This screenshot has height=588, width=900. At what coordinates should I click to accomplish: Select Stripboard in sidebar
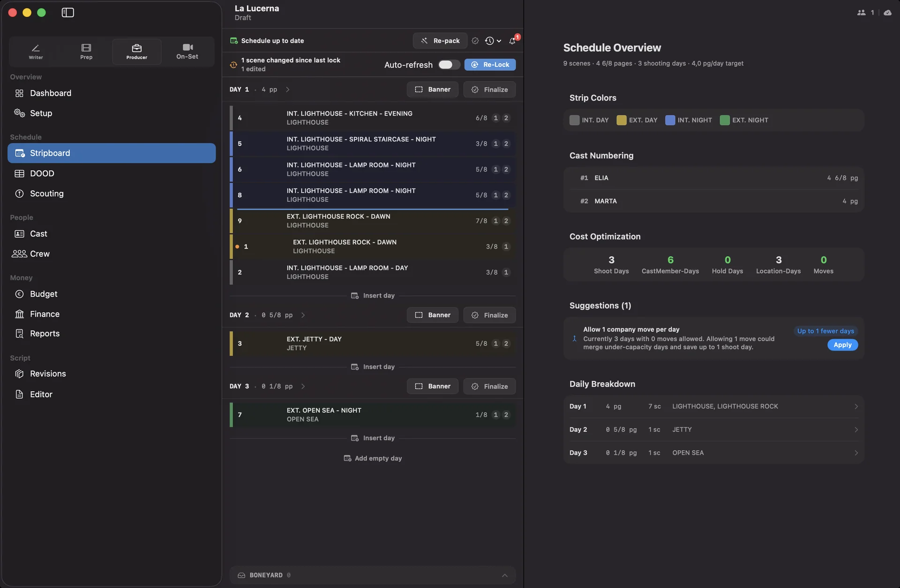(x=112, y=153)
